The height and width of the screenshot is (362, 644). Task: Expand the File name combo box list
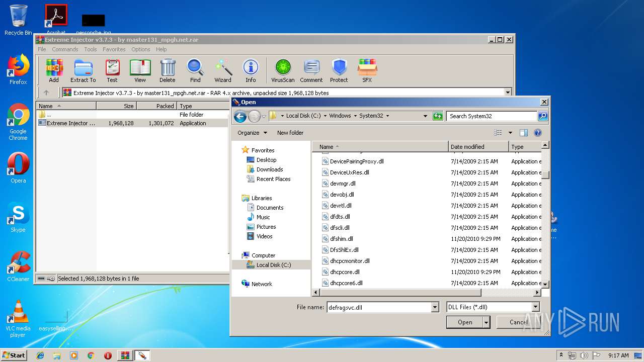(435, 307)
